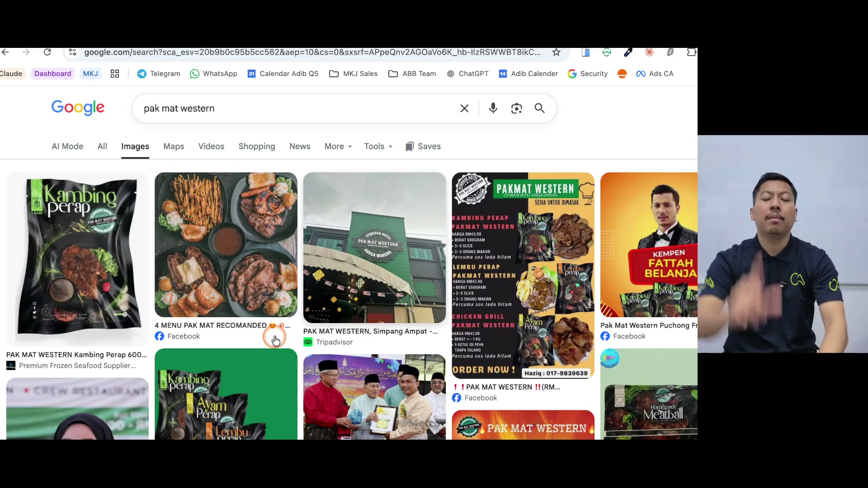868x488 pixels.
Task: Click the orange circle bookmark icon
Action: (622, 74)
